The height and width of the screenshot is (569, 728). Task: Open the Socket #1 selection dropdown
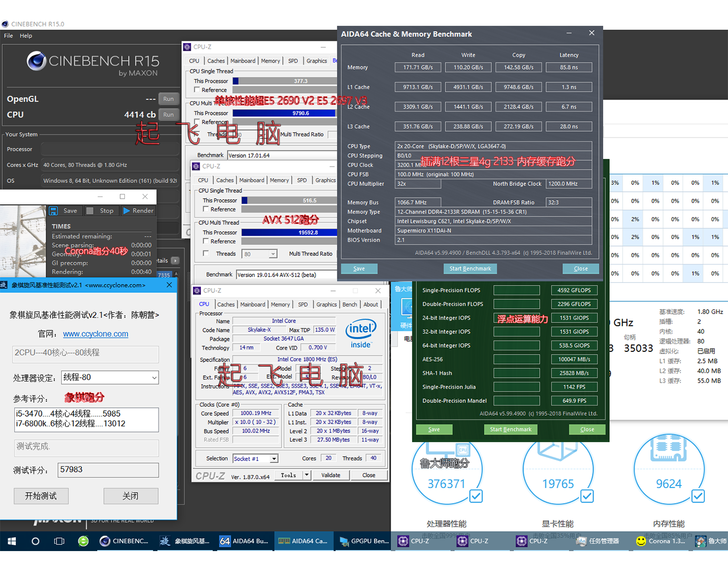point(274,459)
